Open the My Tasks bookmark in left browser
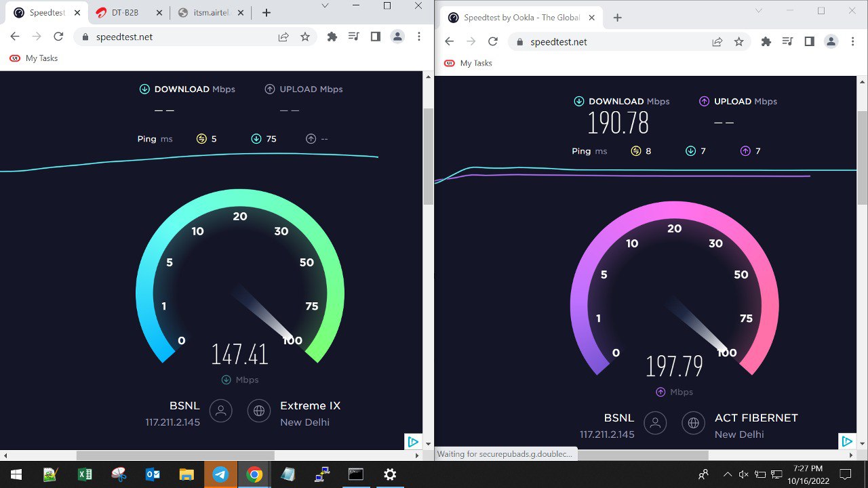Viewport: 868px width, 488px height. [34, 58]
